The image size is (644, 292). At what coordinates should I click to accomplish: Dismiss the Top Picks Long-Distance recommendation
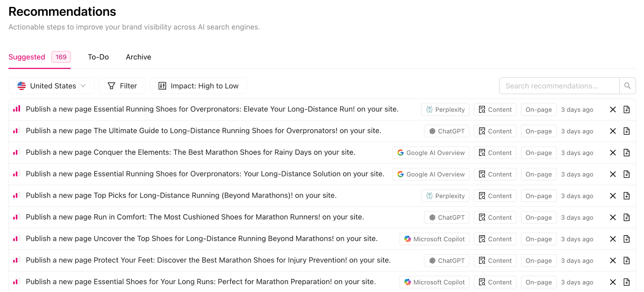613,196
